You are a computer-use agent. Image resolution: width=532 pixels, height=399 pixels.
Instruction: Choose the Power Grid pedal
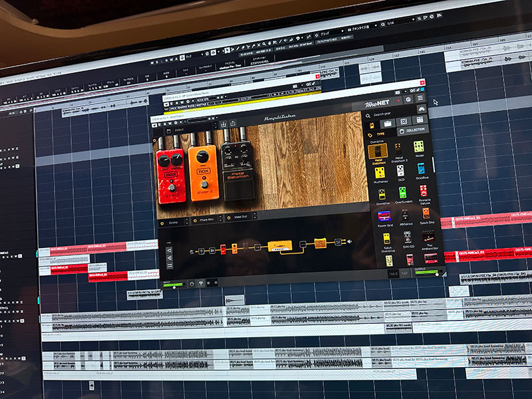coord(384,216)
